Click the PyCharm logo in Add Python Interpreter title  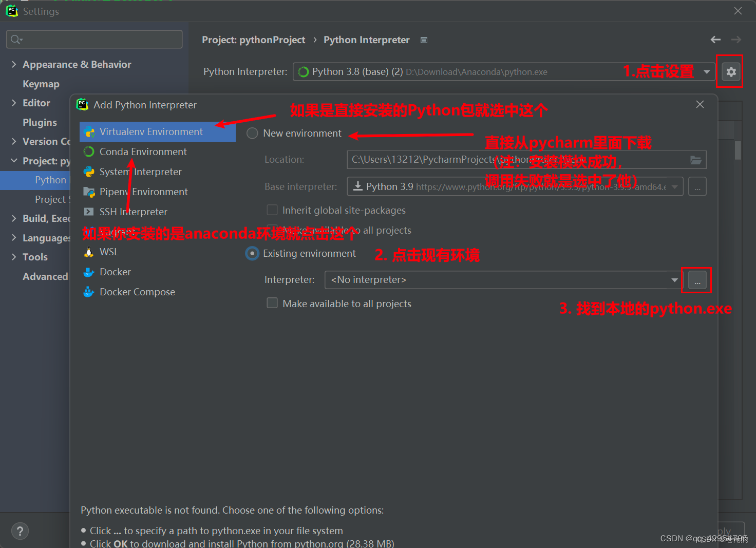click(x=82, y=105)
